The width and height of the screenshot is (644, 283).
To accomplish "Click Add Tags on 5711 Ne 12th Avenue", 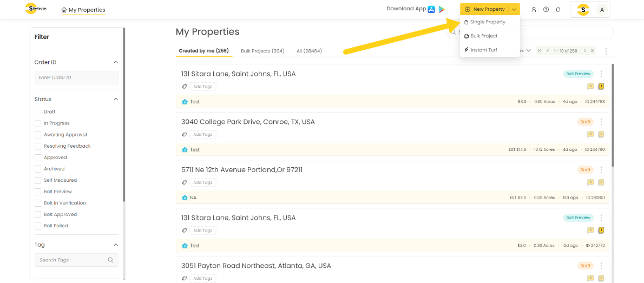I will click(203, 182).
